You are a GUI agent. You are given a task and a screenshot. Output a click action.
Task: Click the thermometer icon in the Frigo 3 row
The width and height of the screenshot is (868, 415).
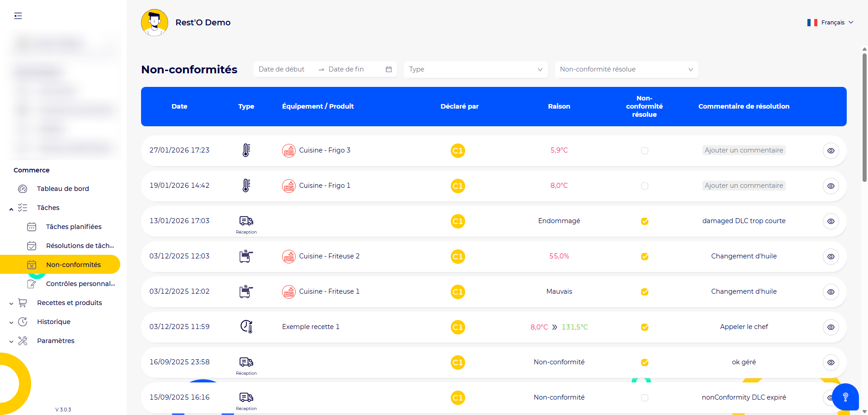[246, 150]
